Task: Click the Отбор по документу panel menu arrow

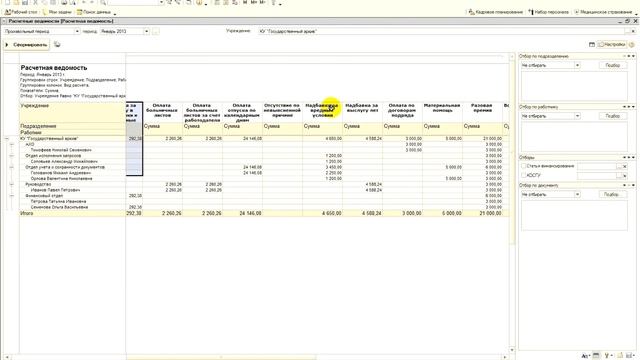Action: [x=633, y=185]
